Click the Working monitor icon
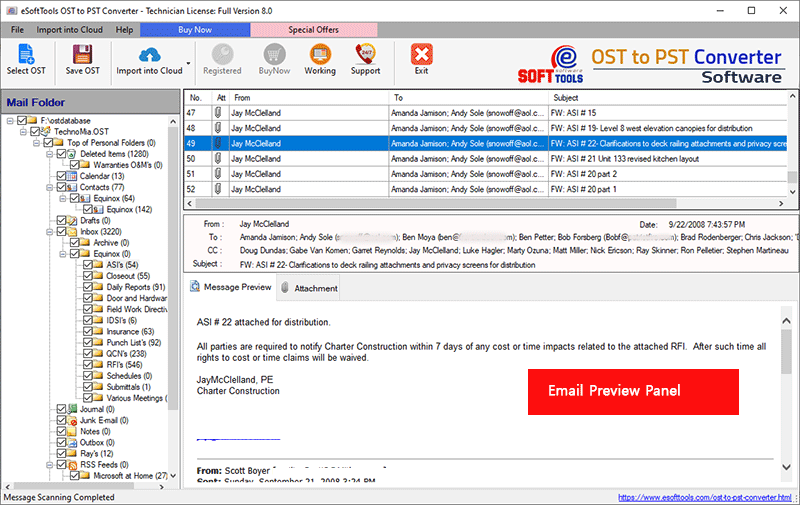This screenshot has height=505, width=800. pos(320,54)
